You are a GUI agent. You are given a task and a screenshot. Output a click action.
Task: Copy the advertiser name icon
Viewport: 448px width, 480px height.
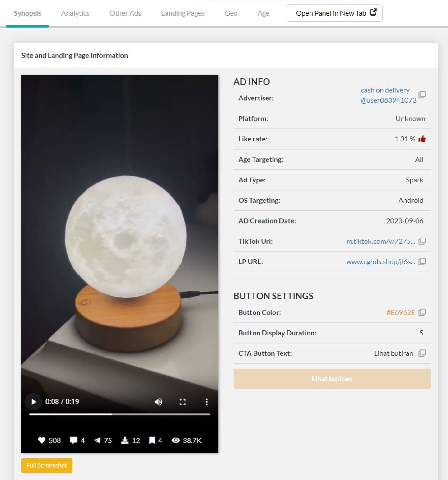(422, 95)
